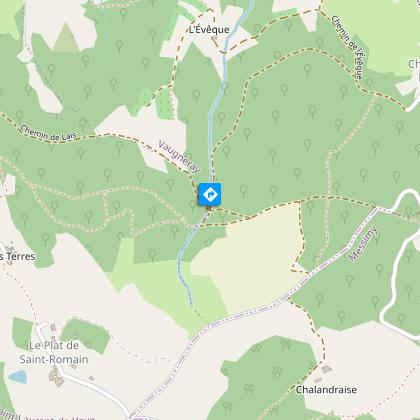Click the Chalandraise locality label
Image resolution: width=420 pixels, height=420 pixels.
click(326, 390)
